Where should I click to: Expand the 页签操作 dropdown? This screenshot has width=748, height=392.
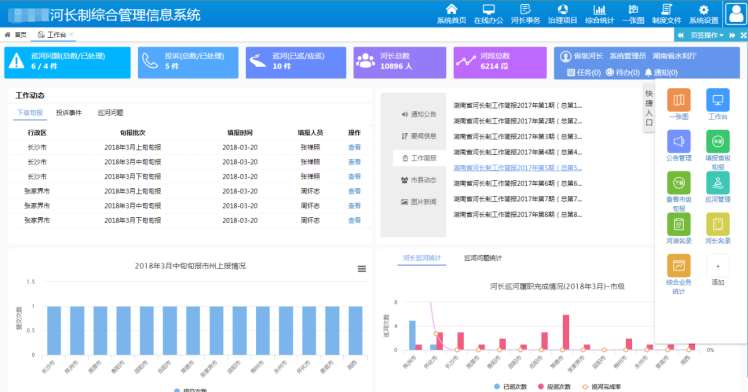pyautogui.click(x=707, y=35)
